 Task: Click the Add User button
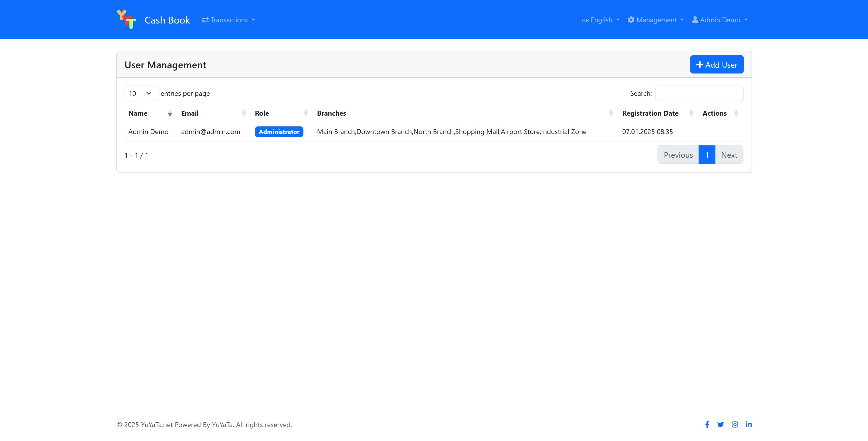pos(716,65)
